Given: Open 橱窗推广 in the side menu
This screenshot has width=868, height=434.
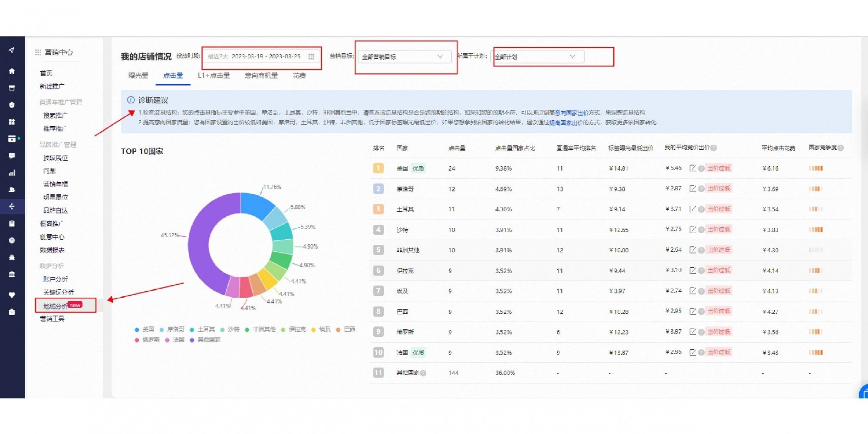Looking at the screenshot, I should (52, 224).
